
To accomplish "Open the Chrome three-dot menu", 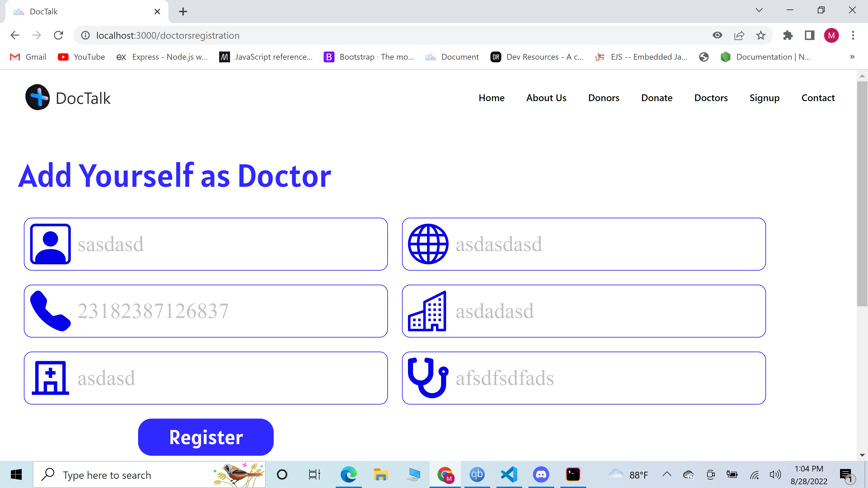I will point(853,35).
